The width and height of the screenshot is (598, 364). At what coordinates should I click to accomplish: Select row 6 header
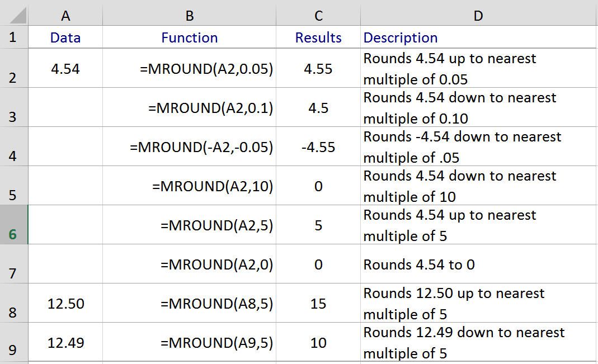(x=14, y=225)
